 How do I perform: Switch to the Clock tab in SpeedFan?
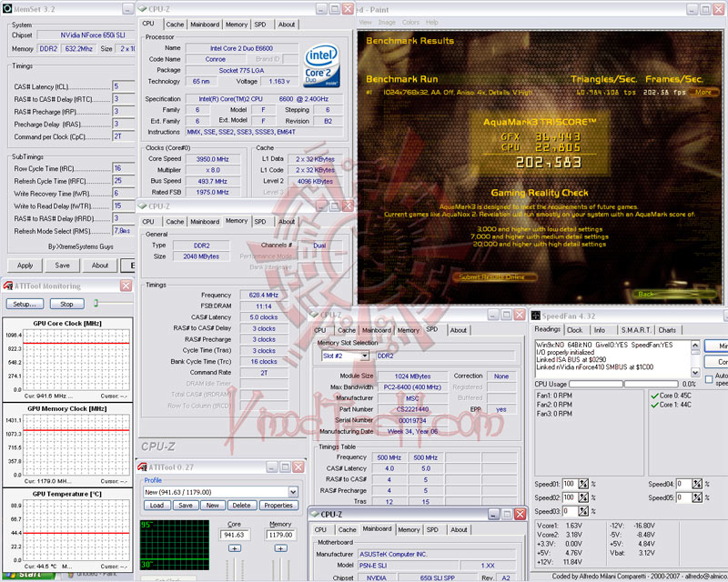pos(574,330)
